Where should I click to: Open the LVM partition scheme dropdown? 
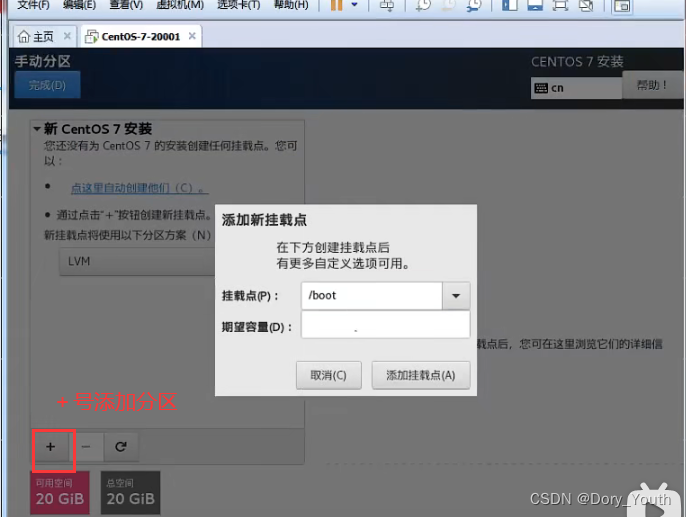[137, 262]
